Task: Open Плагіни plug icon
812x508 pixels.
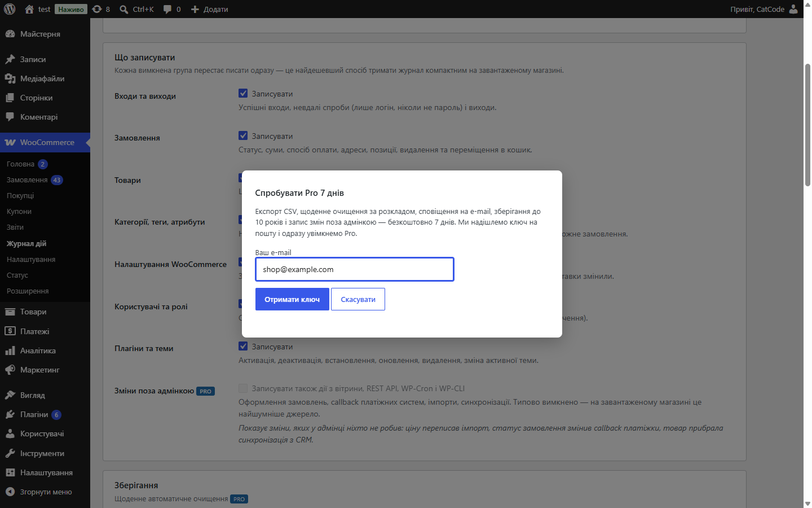Action: [x=10, y=414]
